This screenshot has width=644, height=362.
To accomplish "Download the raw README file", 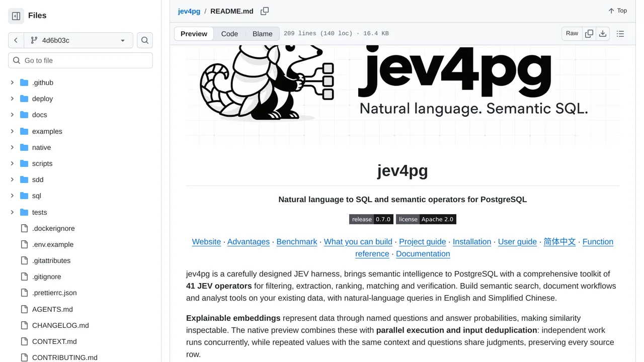I will tap(603, 34).
